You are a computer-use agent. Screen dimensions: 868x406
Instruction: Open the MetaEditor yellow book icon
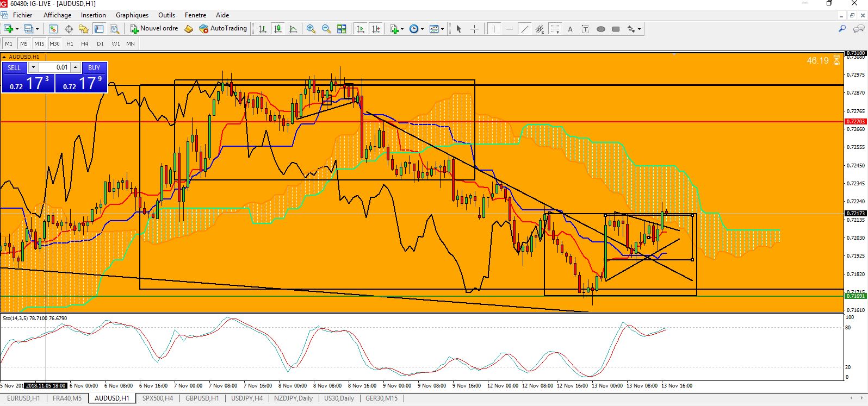pyautogui.click(x=189, y=29)
